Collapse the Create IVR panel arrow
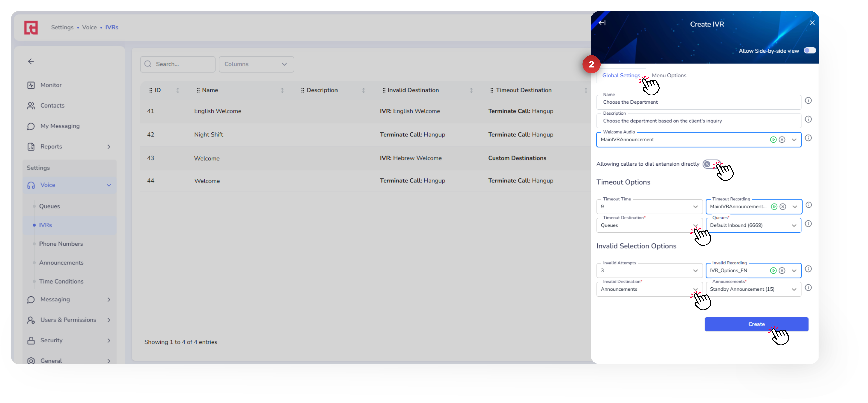Viewport: 868px width, 403px height. (602, 23)
